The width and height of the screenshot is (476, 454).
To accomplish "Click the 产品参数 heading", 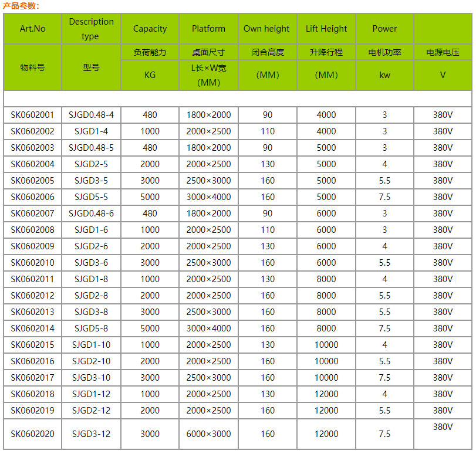I will tap(21, 6).
